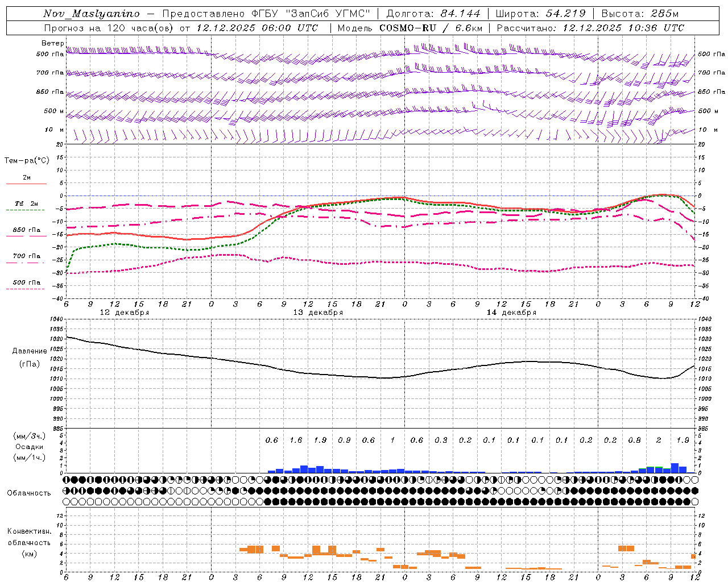Click the 500 гПа temperature legend entry
Viewport: 728px width, 582px height.
(26, 282)
